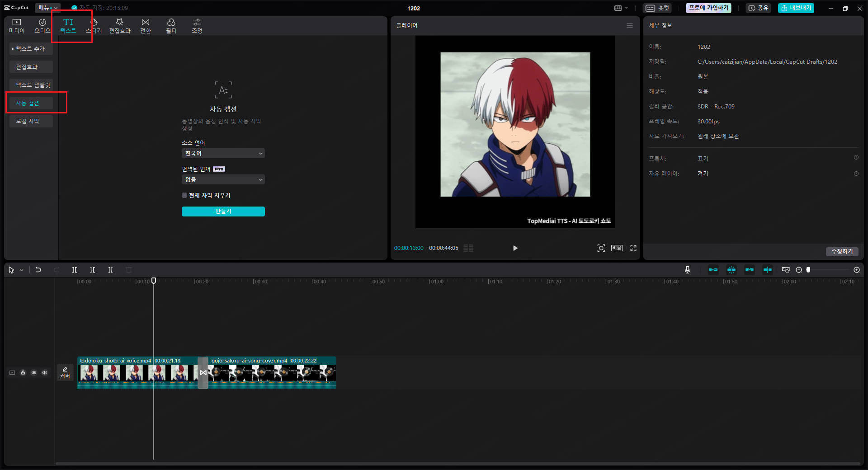Select 편집효과 in text sidebar

31,67
